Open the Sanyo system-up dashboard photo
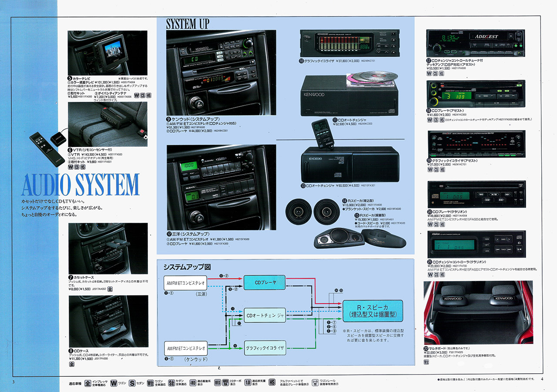 (x=221, y=187)
